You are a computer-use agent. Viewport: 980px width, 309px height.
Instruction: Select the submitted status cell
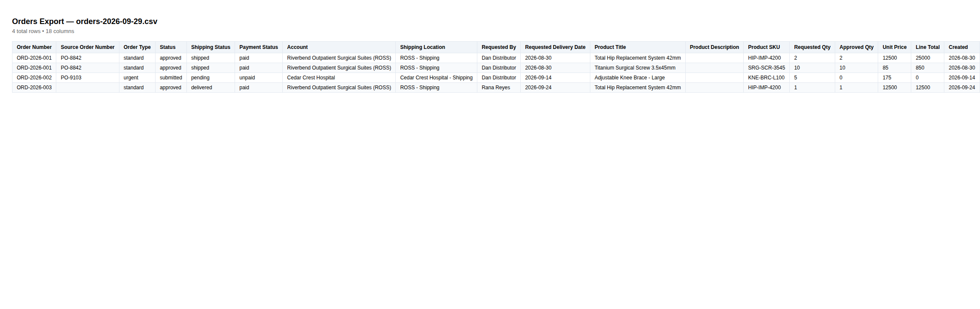[x=171, y=78]
